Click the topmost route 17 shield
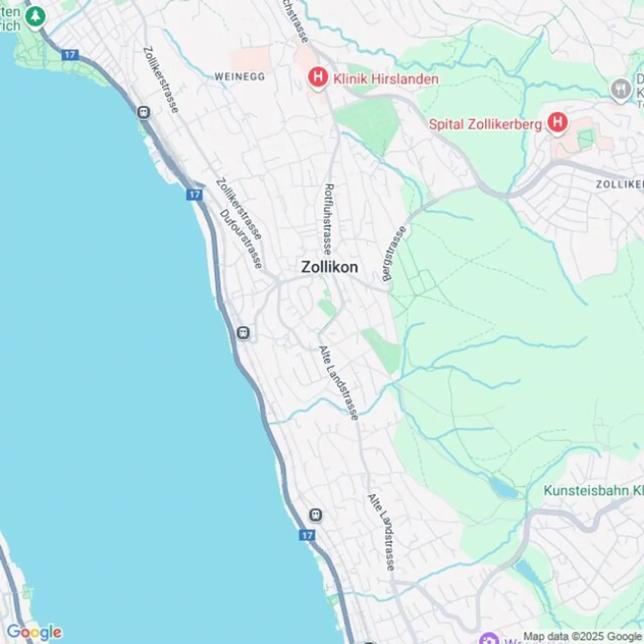 pos(70,55)
